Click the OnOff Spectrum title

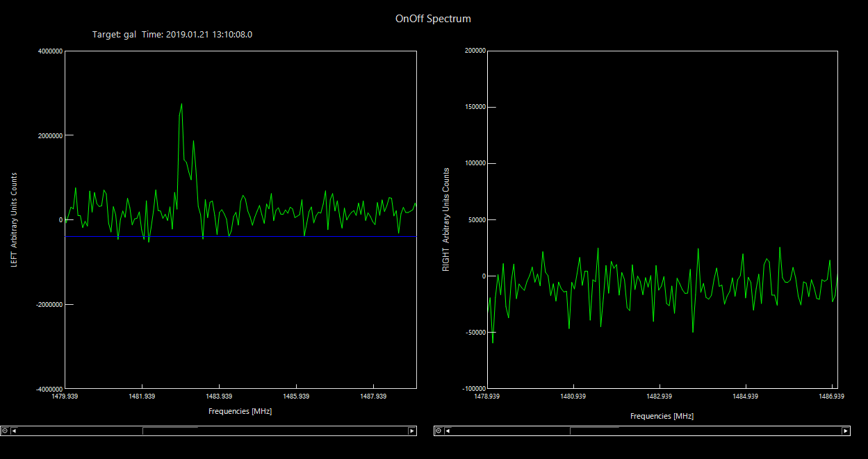(x=433, y=19)
